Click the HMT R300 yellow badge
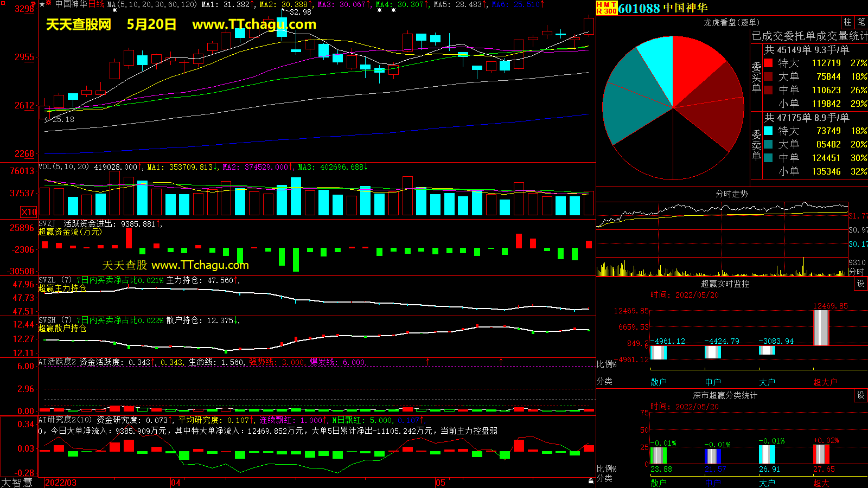This screenshot has width=868, height=488. click(x=606, y=8)
